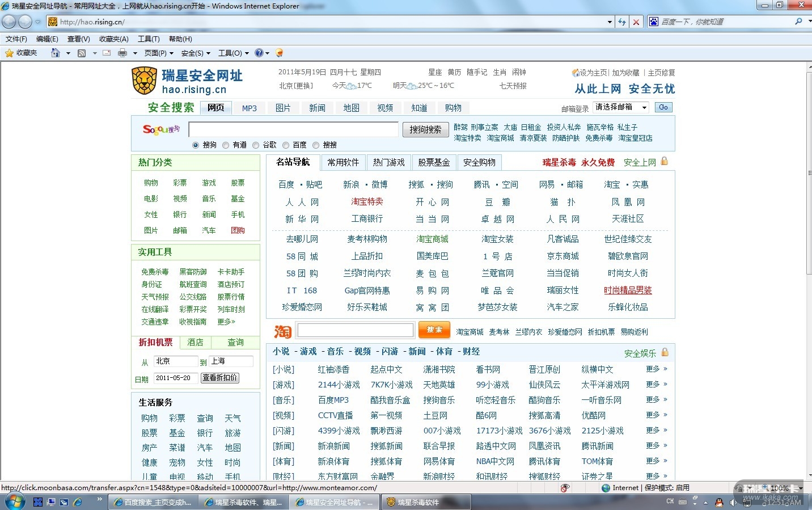
Task: Click the refresh arrows icon by address bar
Action: 622,22
